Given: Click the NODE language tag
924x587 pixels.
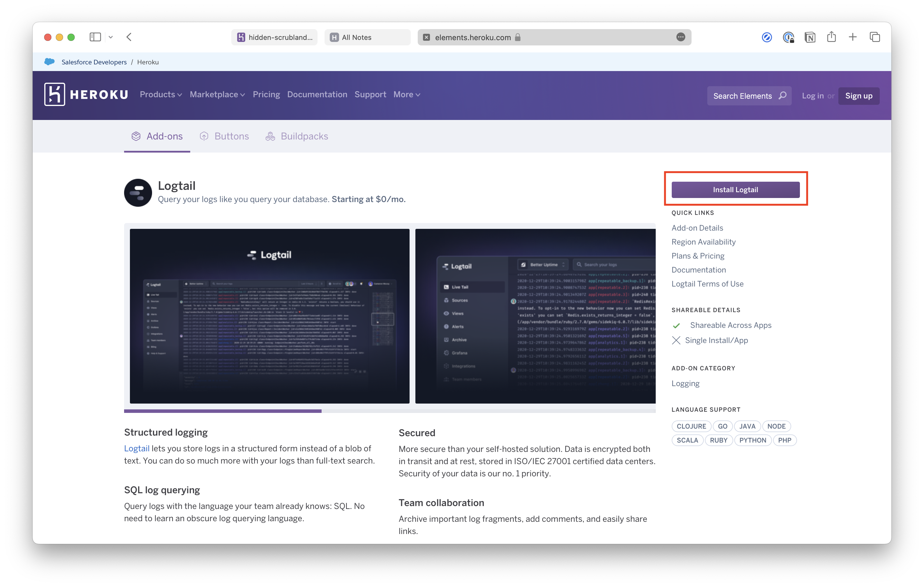Looking at the screenshot, I should [x=776, y=426].
